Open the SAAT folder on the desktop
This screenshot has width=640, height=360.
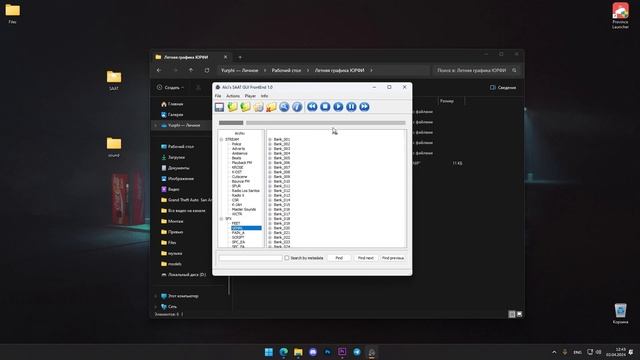click(x=114, y=80)
